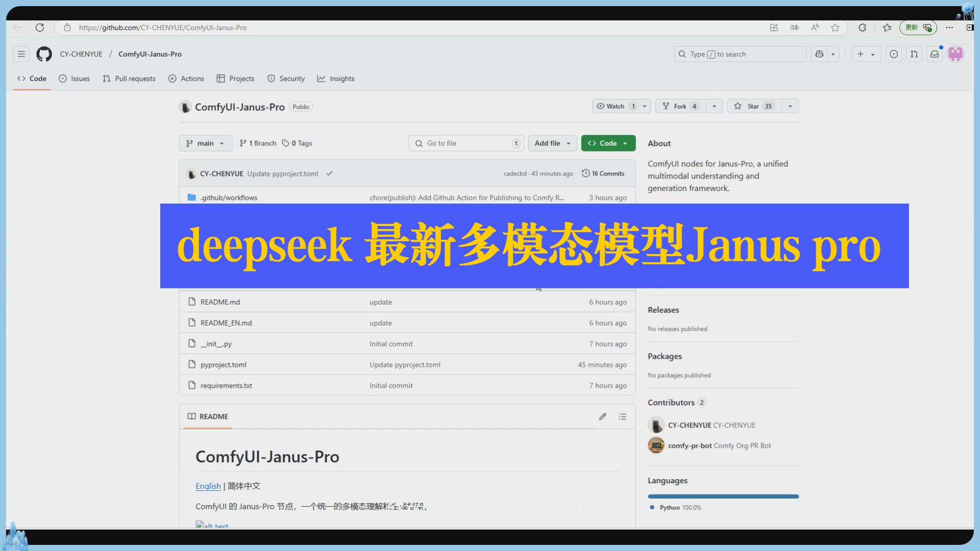Click the browser address bar URL
Viewport: 980px width, 551px height.
click(163, 28)
